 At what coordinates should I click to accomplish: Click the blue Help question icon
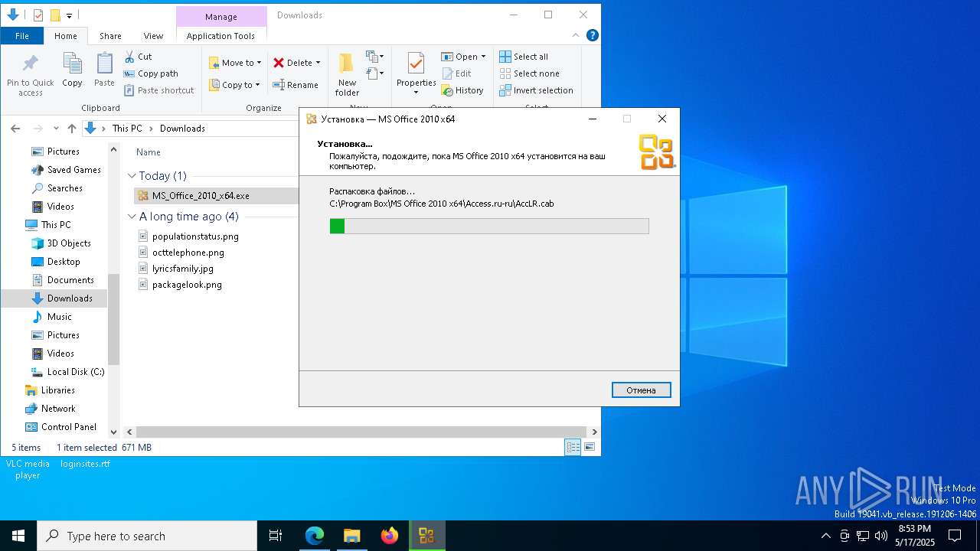(x=592, y=36)
